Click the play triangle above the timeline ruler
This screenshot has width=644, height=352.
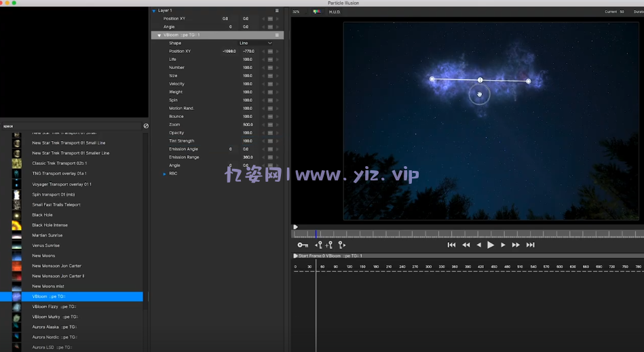pos(295,227)
